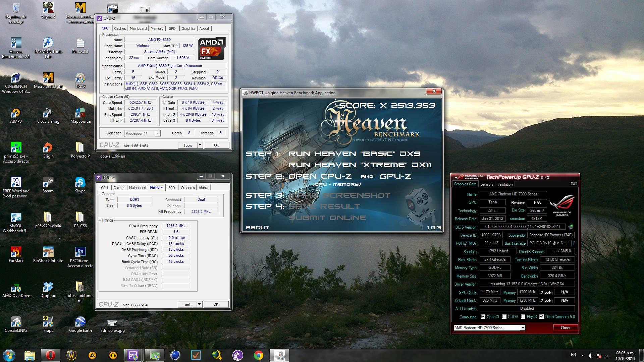Toggle OpenCL checkbox in GPU-Z
644x362 pixels.
click(x=483, y=317)
